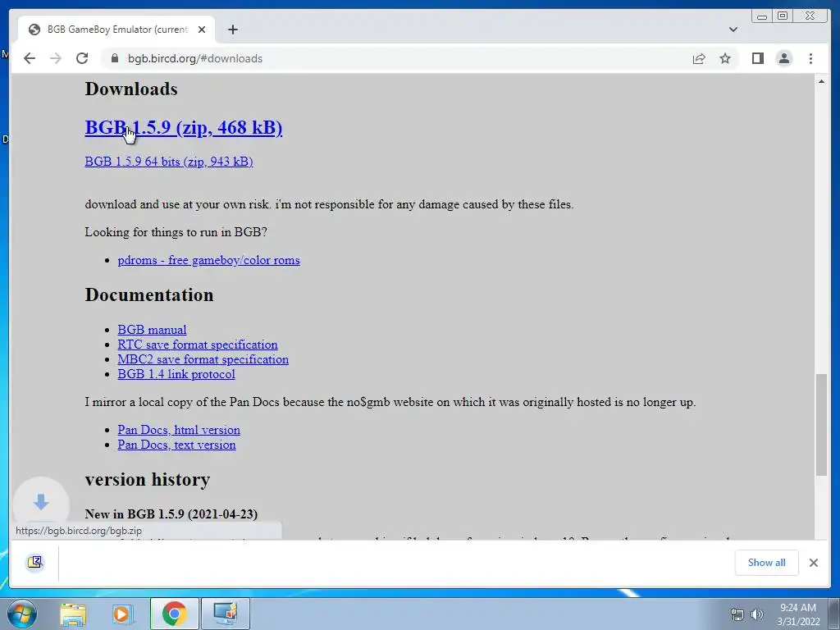The image size is (840, 630).
Task: Open Pan Docs html version
Action: click(179, 430)
